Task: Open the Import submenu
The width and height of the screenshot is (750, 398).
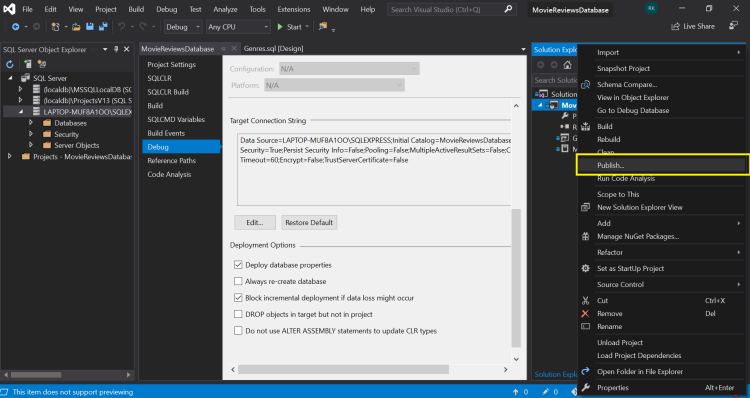Action: click(x=662, y=53)
